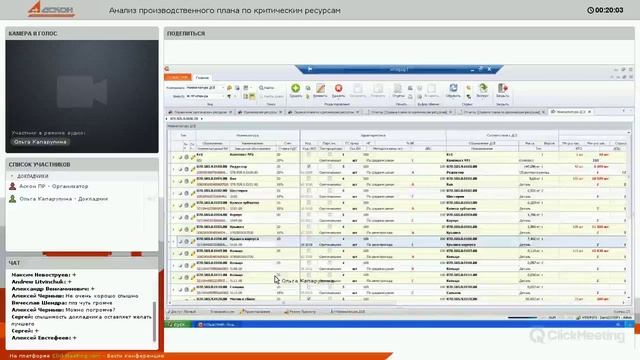This screenshot has height=360, width=640.
Task: Toggle the first checkbox in Вал row
Action: 309,179
